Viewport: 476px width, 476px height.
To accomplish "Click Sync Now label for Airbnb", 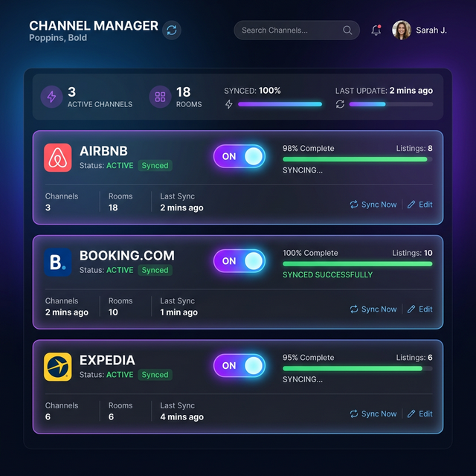I will click(x=379, y=205).
